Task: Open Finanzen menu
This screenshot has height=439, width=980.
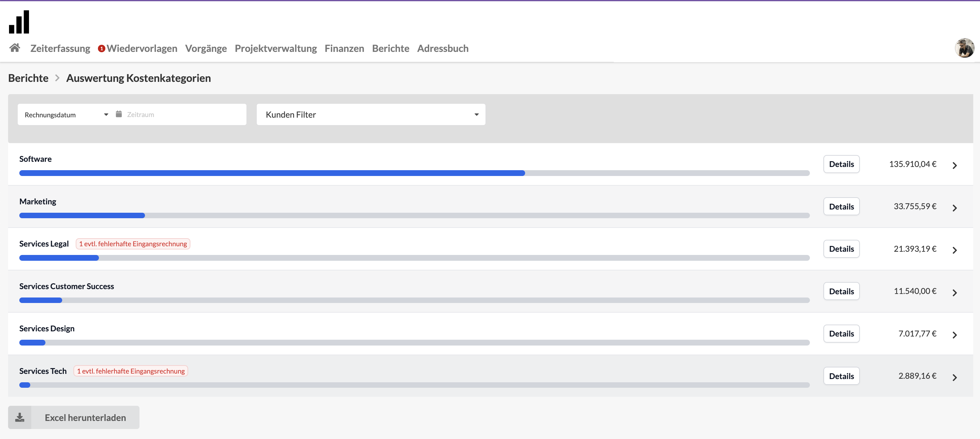Action: point(344,48)
